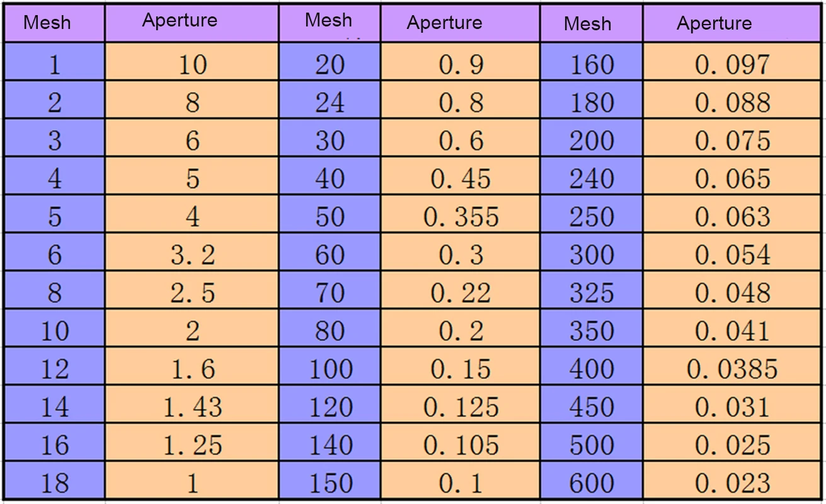Viewport: 826px width, 504px height.
Task: Select the mesh cell labeled 325
Action: pos(591,293)
